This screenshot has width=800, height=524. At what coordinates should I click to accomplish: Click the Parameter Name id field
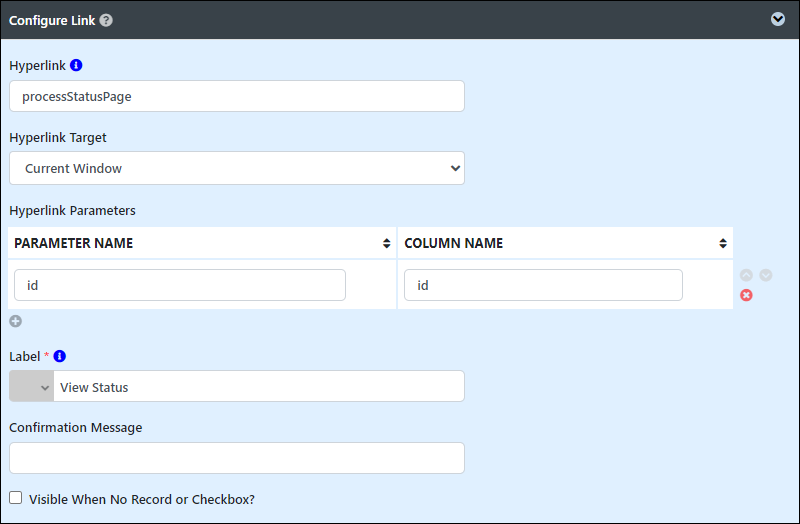180,285
